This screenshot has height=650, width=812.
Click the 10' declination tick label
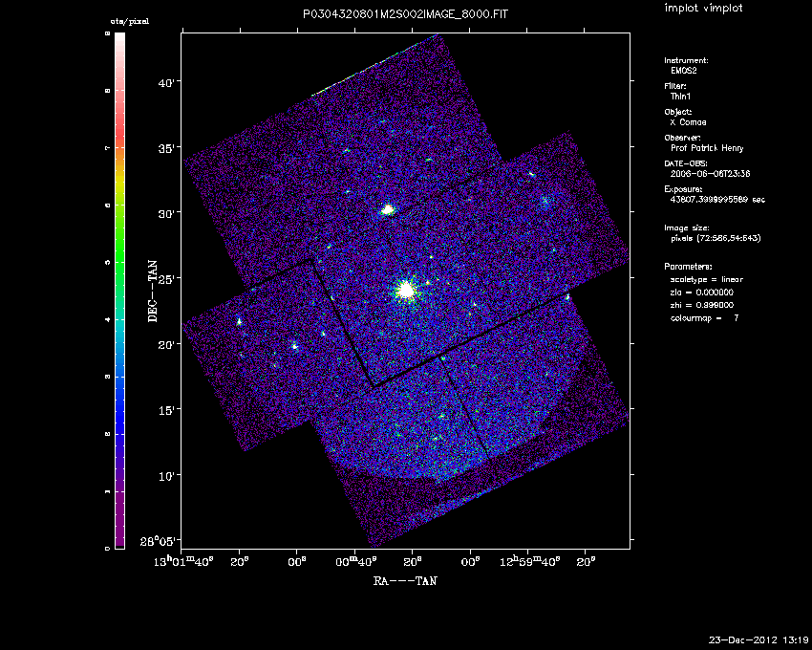[x=167, y=475]
